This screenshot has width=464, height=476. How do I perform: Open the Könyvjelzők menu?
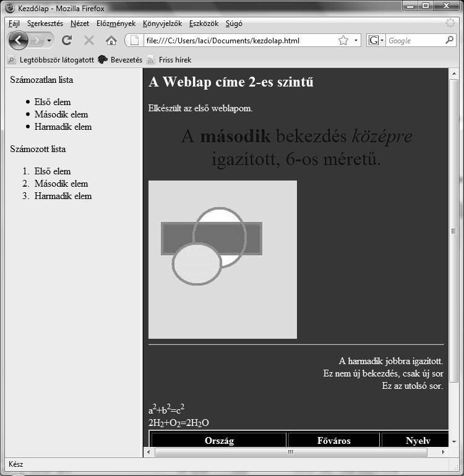click(162, 23)
